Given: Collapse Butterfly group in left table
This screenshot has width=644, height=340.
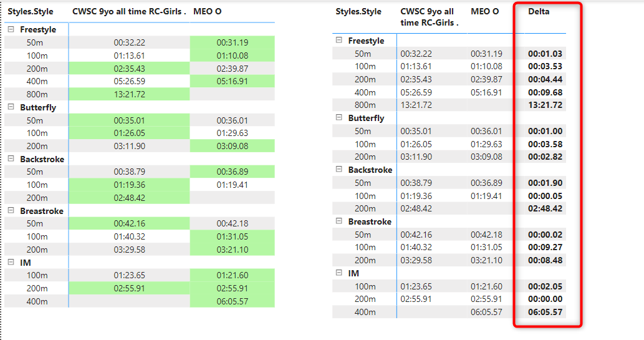Looking at the screenshot, I should 11,107.
